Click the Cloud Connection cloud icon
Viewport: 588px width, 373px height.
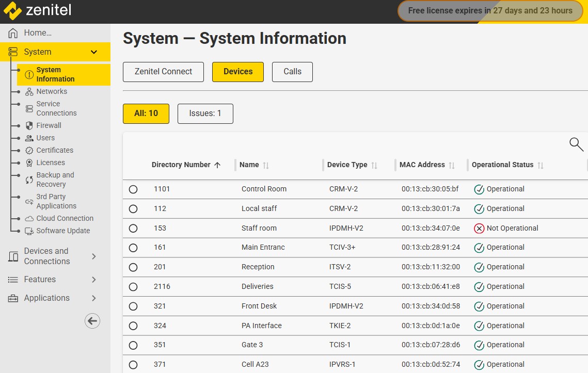coord(29,218)
